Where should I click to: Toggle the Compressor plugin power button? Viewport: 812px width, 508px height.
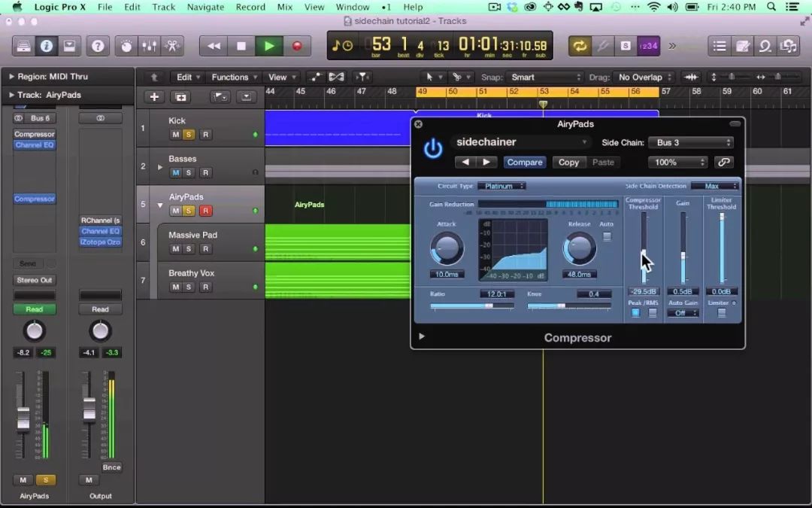pos(433,149)
